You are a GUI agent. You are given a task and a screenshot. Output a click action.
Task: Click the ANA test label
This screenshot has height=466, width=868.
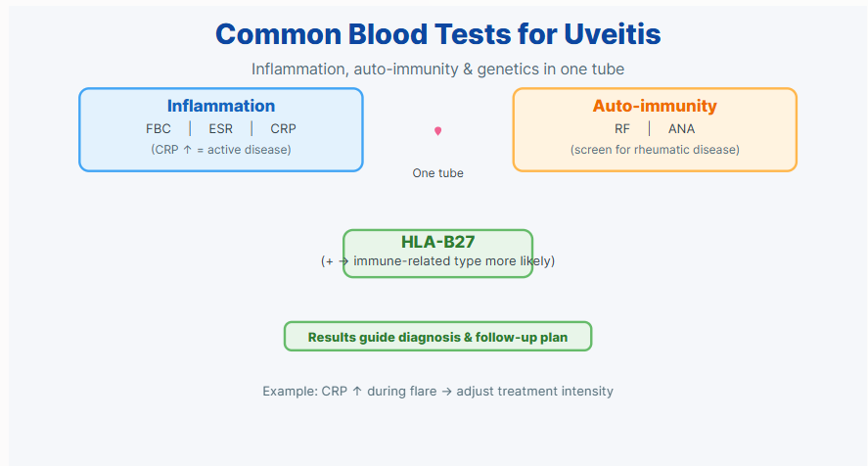point(682,129)
